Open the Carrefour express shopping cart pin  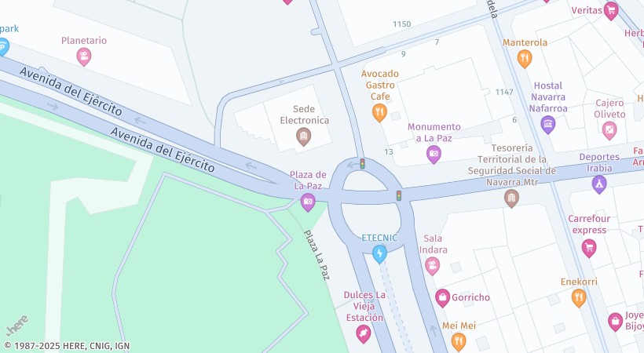point(589,248)
